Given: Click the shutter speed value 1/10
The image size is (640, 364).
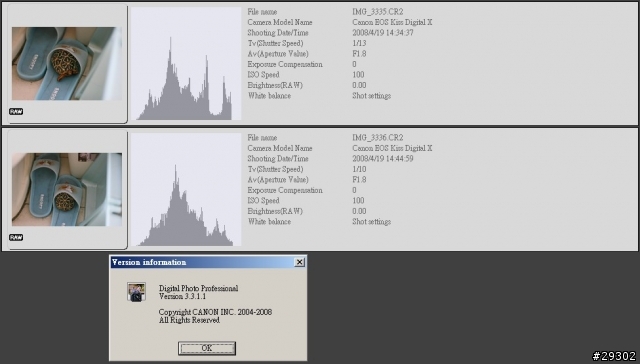Looking at the screenshot, I should pyautogui.click(x=359, y=169).
